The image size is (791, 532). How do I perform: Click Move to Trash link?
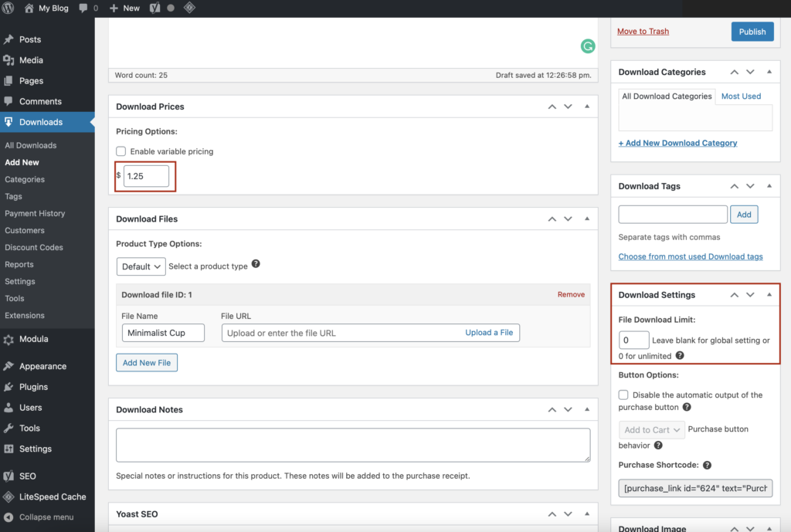click(x=643, y=31)
